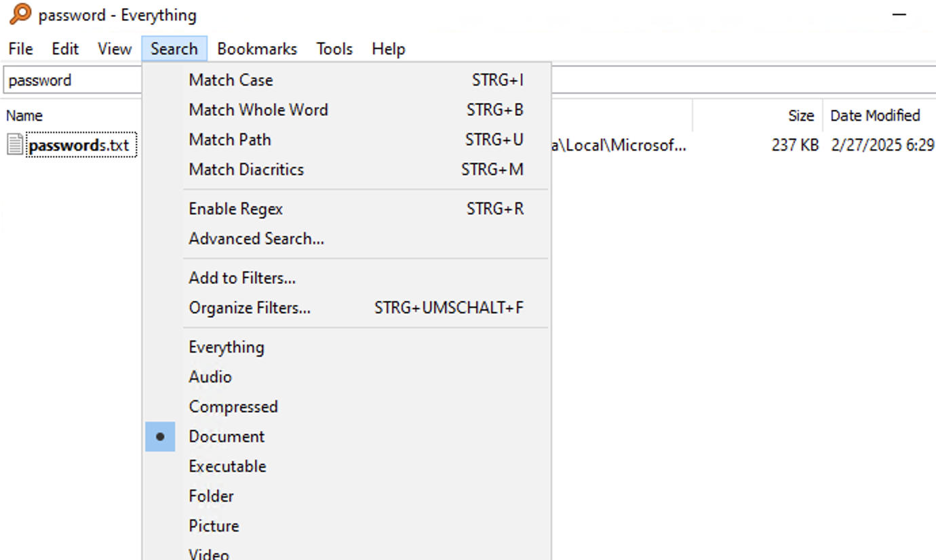Open the View menu
Screen dimensions: 936x560
click(x=115, y=49)
